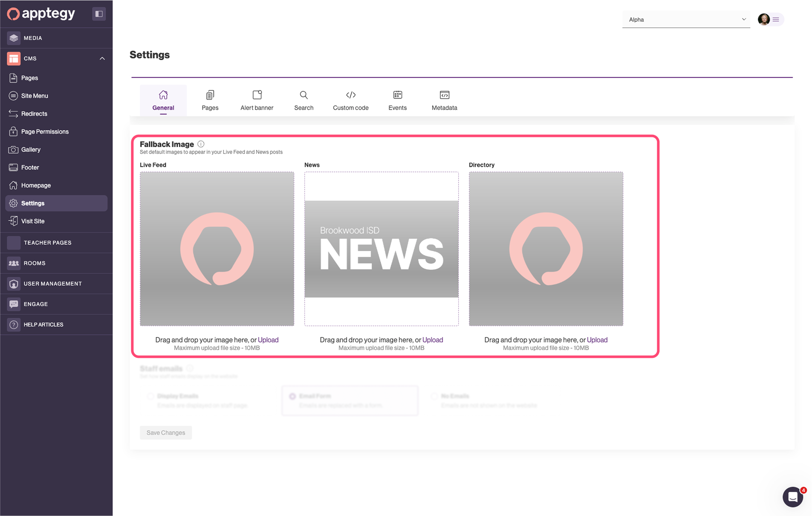Select the No Emails radio option
This screenshot has width=812, height=516.
tap(434, 396)
